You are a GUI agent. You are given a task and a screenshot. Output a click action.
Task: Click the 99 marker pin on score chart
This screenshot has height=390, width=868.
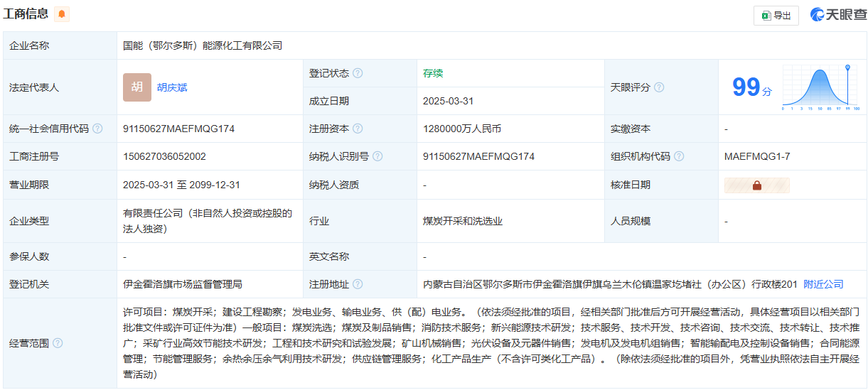[847, 68]
